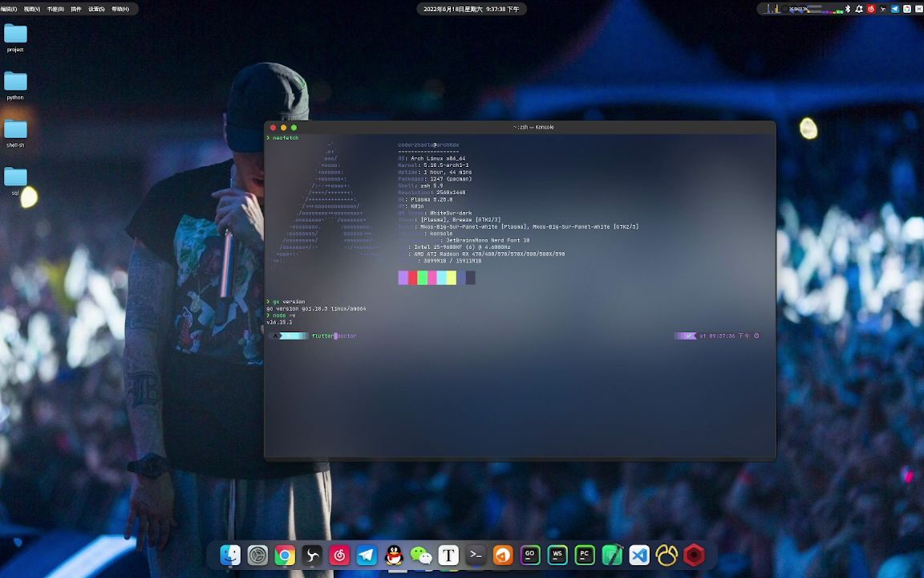Click the Telegram tray icon
This screenshot has height=578, width=924.
(x=895, y=9)
